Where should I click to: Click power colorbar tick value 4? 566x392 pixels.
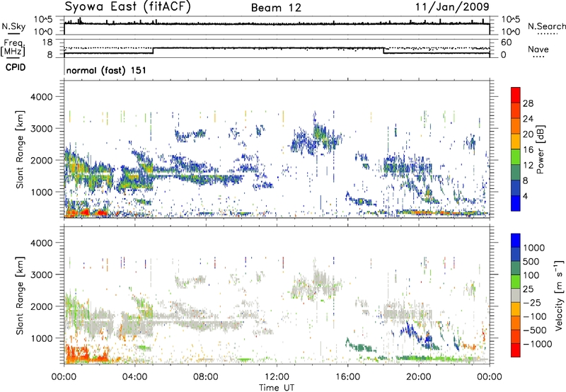coord(525,196)
